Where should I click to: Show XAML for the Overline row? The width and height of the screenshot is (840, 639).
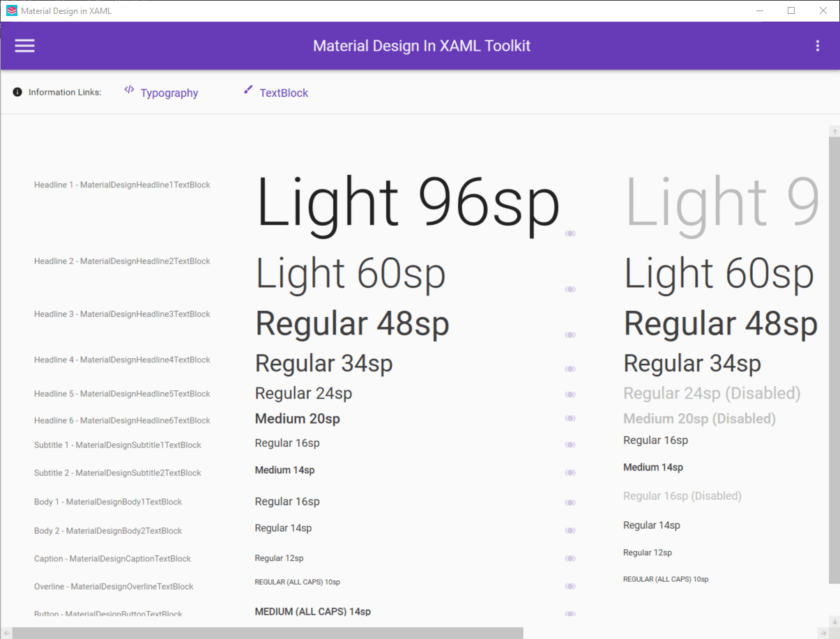pyautogui.click(x=570, y=586)
